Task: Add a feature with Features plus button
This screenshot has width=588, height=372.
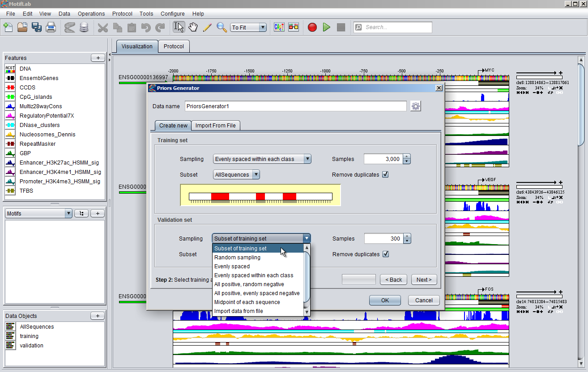Action: (98, 58)
